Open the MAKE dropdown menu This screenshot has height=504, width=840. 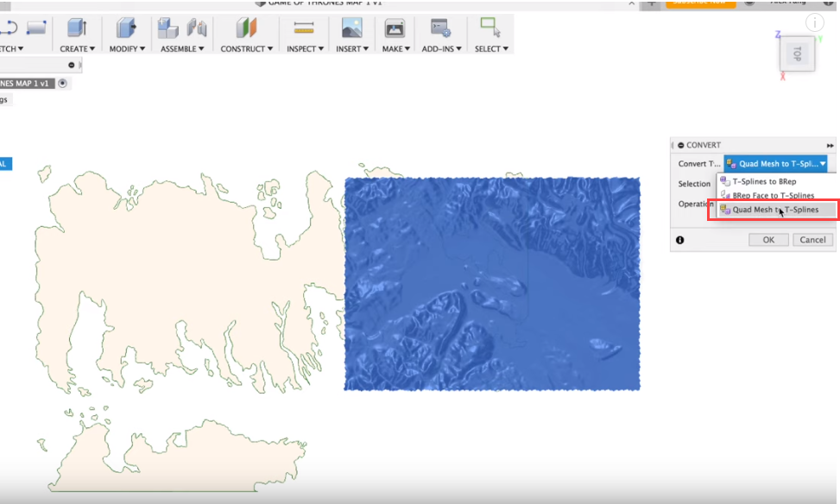396,48
